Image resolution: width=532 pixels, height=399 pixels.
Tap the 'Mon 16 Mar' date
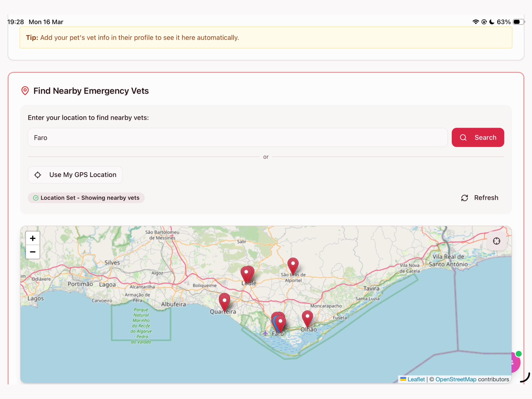46,22
